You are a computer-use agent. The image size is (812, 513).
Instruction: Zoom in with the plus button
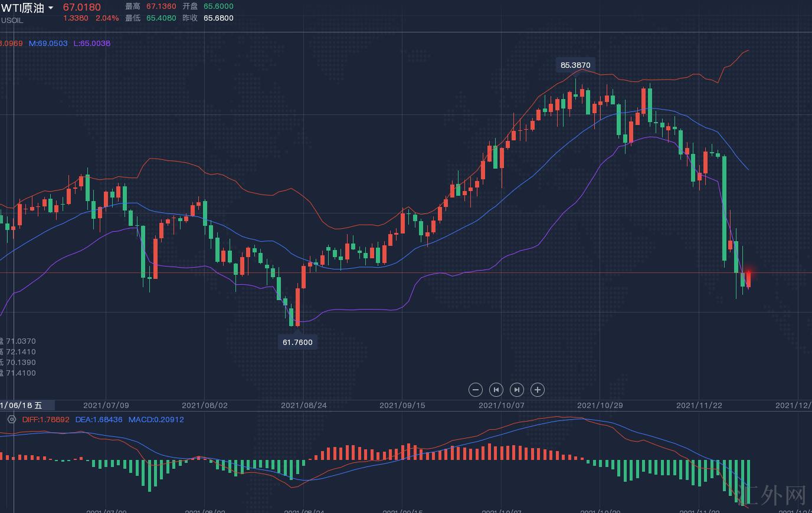(538, 390)
